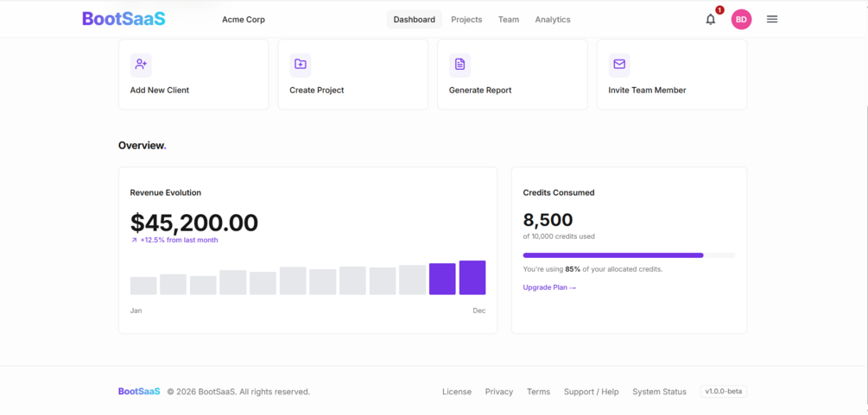
Task: Click the v1.0.0-beta version badge
Action: [x=724, y=391]
